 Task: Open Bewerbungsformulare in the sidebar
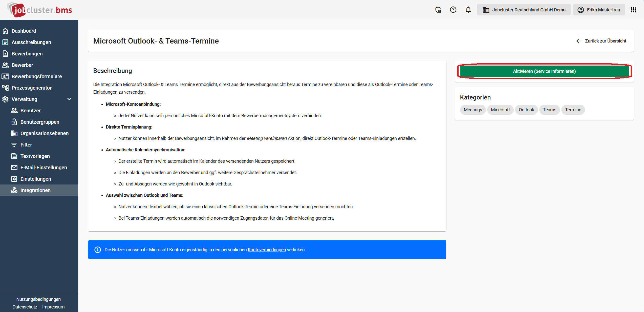39,76
